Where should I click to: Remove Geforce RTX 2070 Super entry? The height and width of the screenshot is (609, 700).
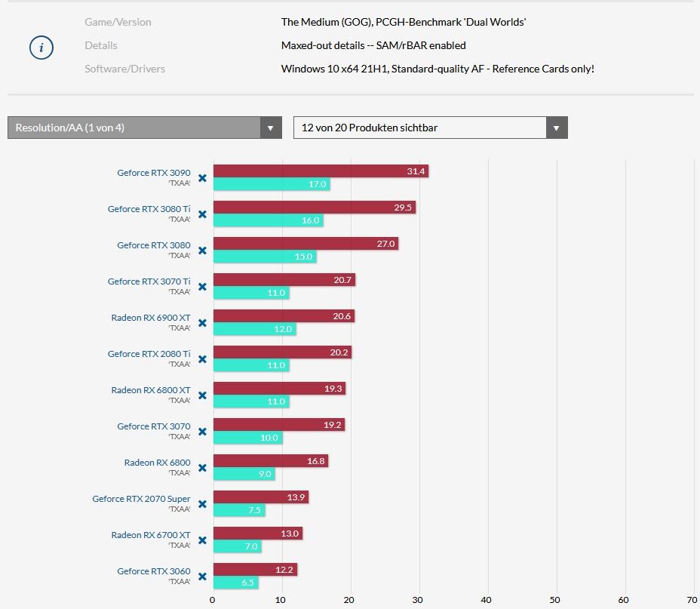pos(202,504)
